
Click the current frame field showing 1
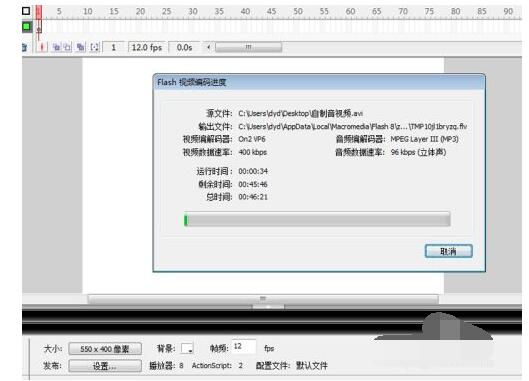click(x=114, y=47)
